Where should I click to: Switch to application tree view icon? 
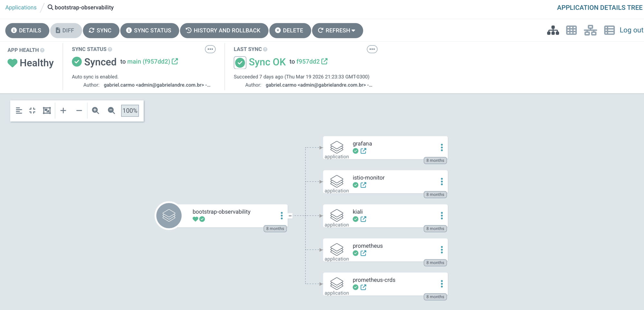(x=553, y=30)
